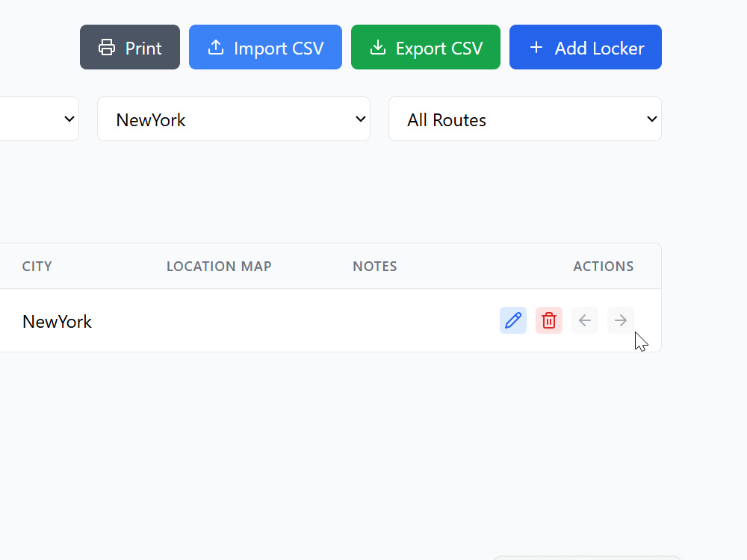Select the CITY column header
This screenshot has height=560, width=747.
coord(37,267)
